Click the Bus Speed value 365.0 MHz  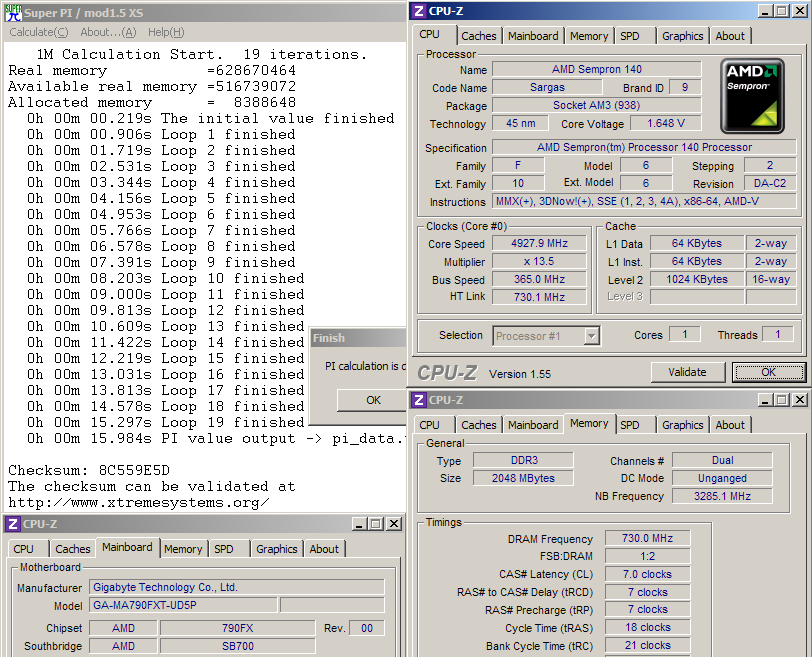coord(539,280)
